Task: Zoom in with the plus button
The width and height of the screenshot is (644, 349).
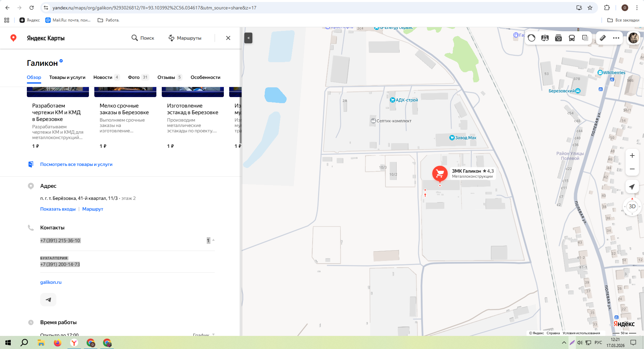Action: [x=632, y=156]
